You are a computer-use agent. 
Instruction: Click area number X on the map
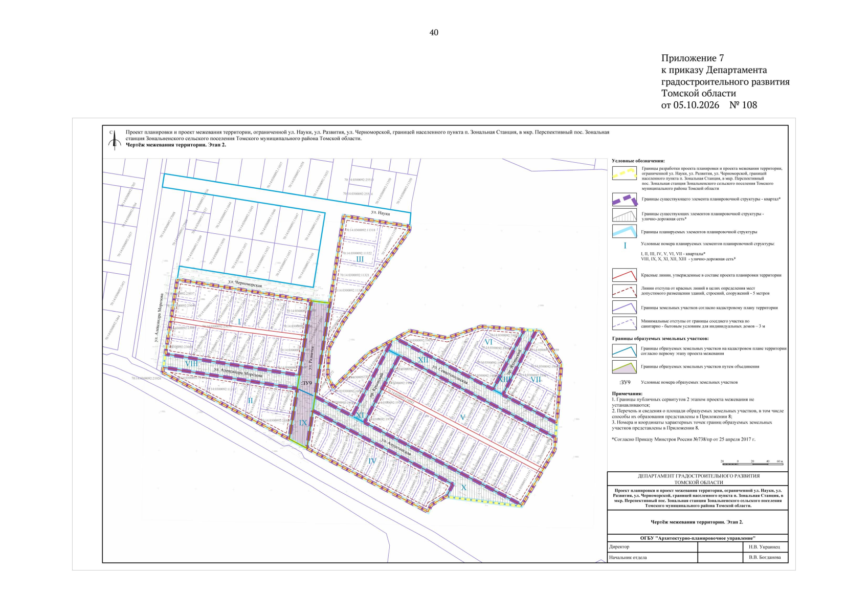coord(464,488)
